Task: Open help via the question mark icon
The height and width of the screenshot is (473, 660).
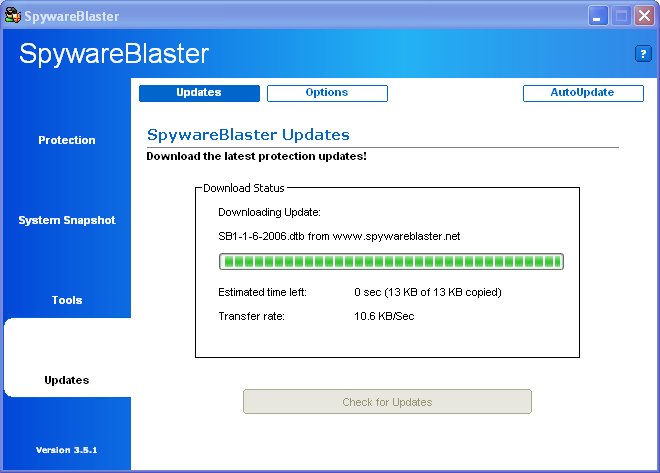Action: (643, 54)
